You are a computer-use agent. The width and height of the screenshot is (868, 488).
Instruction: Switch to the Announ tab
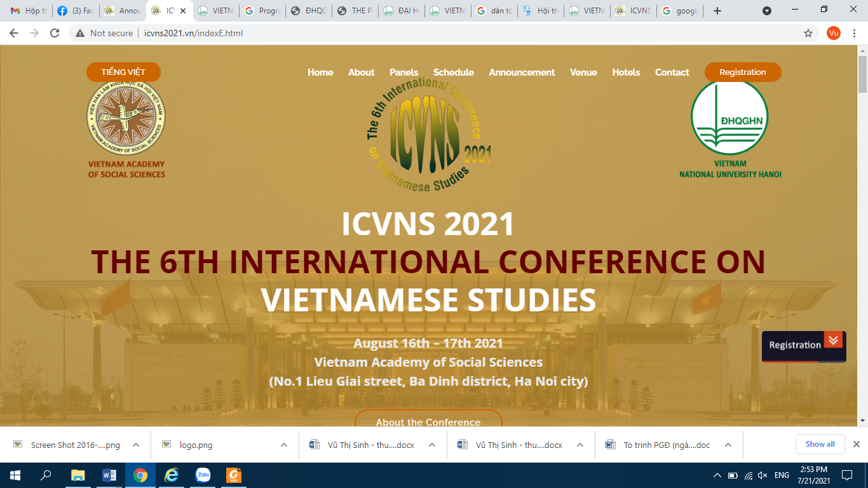(x=122, y=11)
